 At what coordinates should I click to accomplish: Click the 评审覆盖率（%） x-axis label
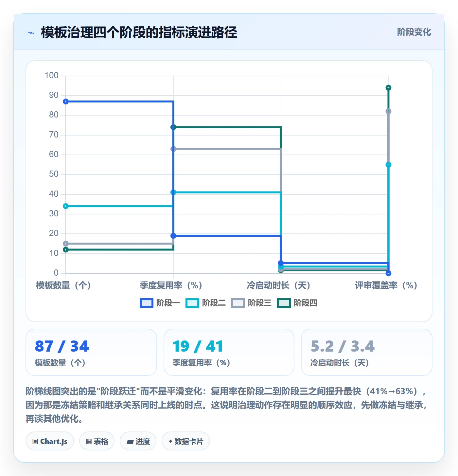click(x=386, y=285)
